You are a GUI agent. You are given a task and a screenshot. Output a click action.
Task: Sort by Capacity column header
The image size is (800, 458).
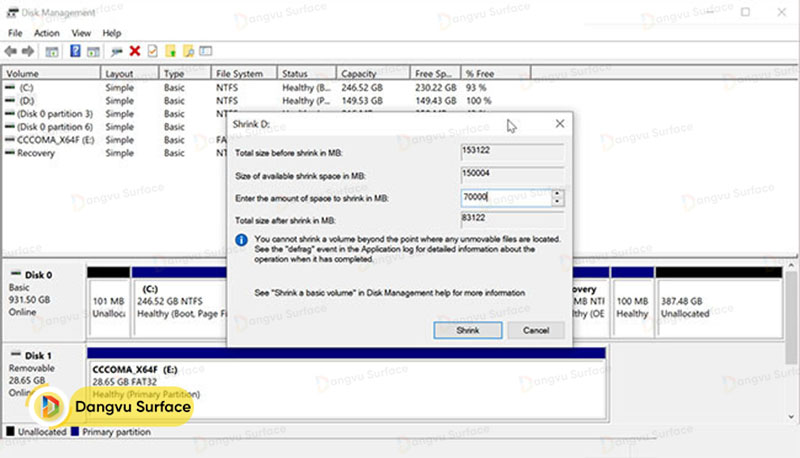coord(373,73)
